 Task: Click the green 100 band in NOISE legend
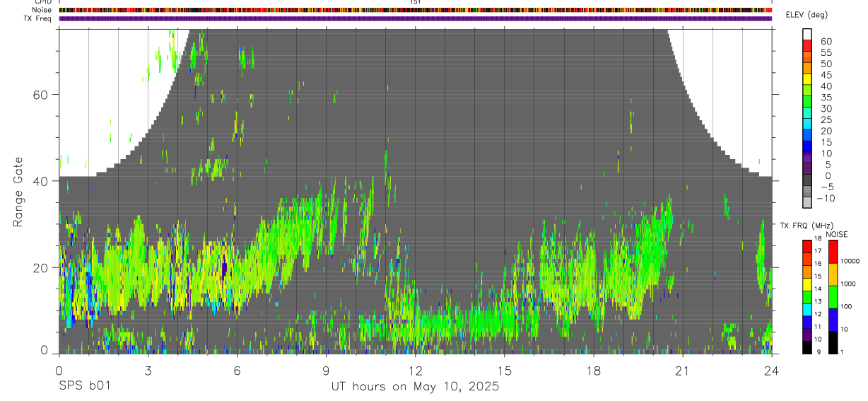[833, 297]
